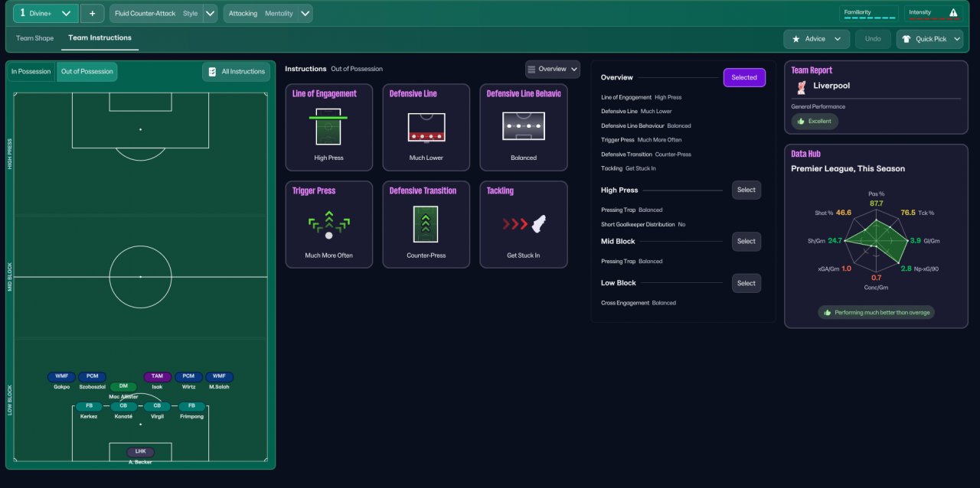980x488 pixels.
Task: Open the Balanced defensive line behaviour card
Action: (x=524, y=127)
